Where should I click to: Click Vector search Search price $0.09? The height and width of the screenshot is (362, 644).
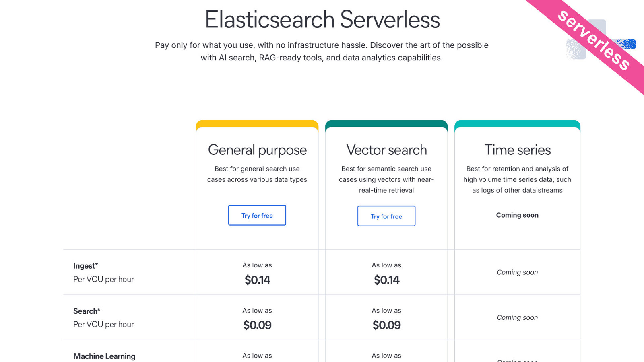click(386, 325)
